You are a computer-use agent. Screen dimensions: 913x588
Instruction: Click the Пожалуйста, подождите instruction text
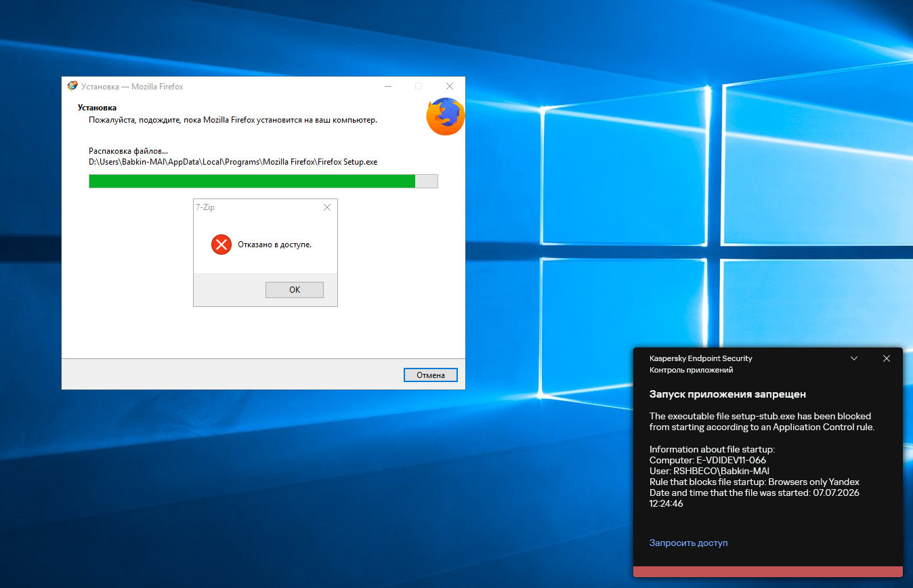[x=233, y=120]
